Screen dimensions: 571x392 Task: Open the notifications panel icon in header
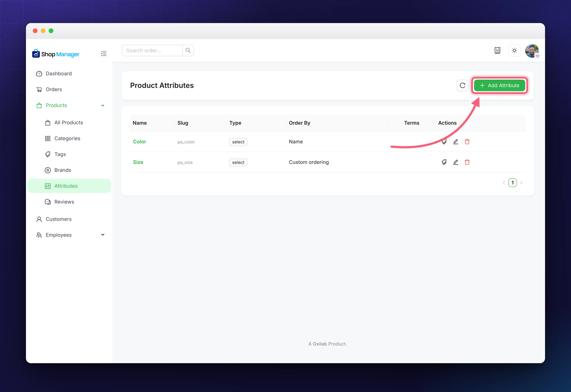coord(497,50)
